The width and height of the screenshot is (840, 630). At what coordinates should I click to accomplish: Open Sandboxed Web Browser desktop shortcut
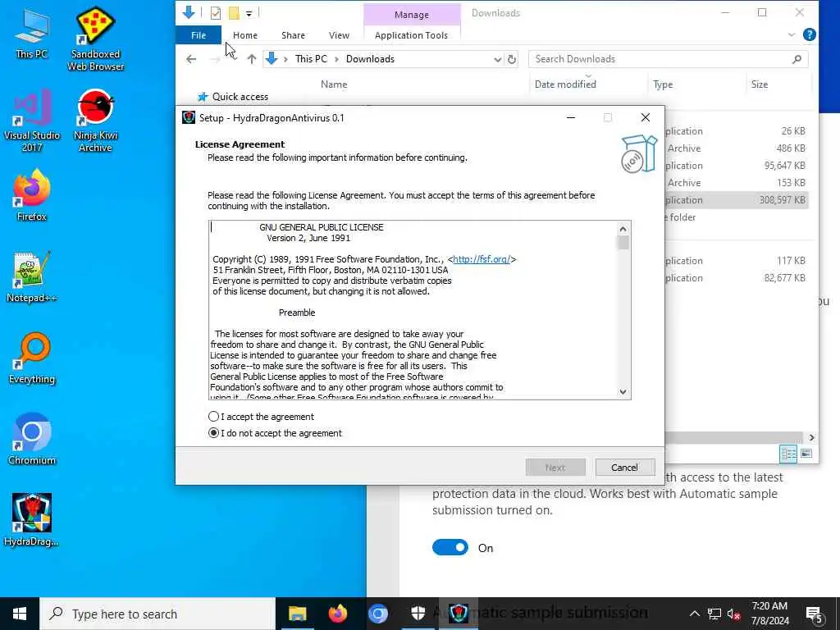[95, 39]
